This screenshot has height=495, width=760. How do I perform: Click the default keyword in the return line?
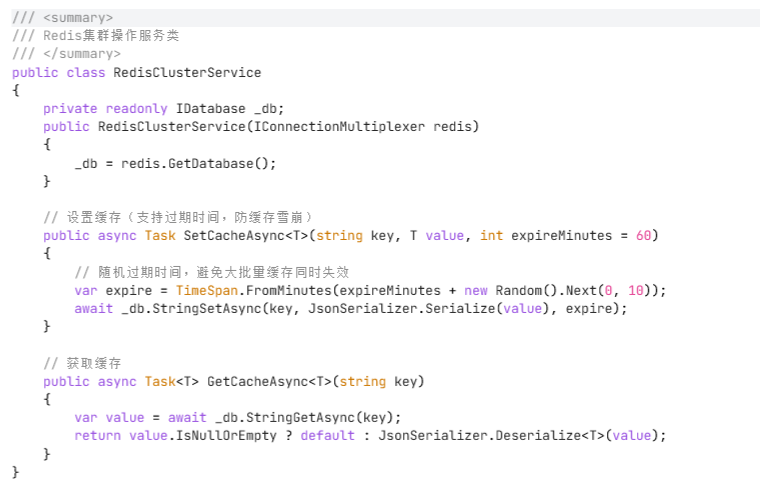tap(327, 436)
